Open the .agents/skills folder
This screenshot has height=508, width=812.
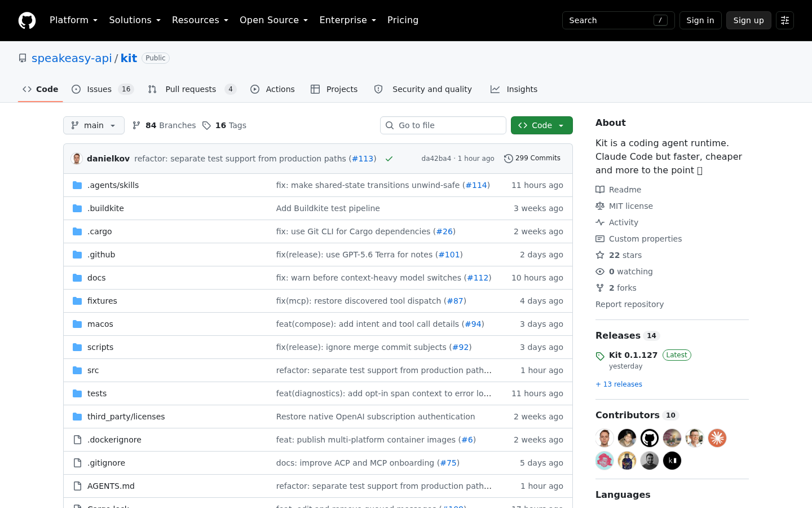pyautogui.click(x=113, y=185)
